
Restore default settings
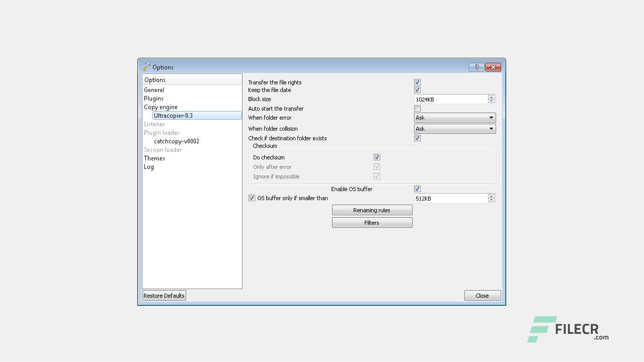point(164,295)
